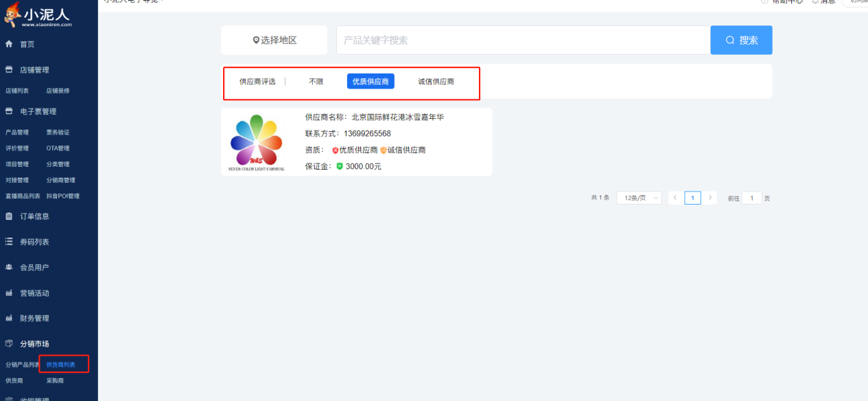Viewport: 868px width, 401px height.
Task: Click the 分销市场 cube icon
Action: (9, 343)
